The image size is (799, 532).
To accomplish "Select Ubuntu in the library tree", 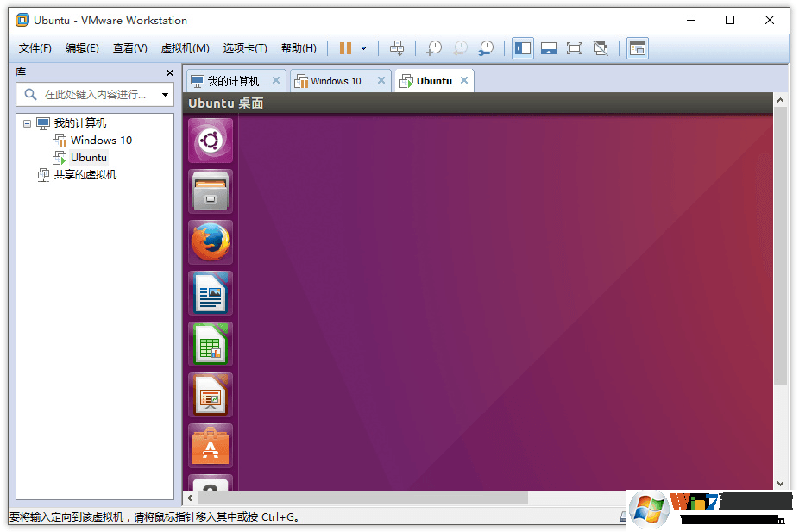I will pyautogui.click(x=87, y=157).
